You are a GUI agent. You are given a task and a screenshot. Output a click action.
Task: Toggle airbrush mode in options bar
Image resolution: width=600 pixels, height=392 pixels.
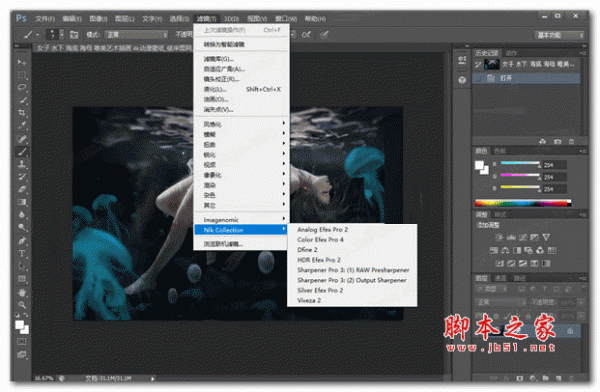[306, 35]
